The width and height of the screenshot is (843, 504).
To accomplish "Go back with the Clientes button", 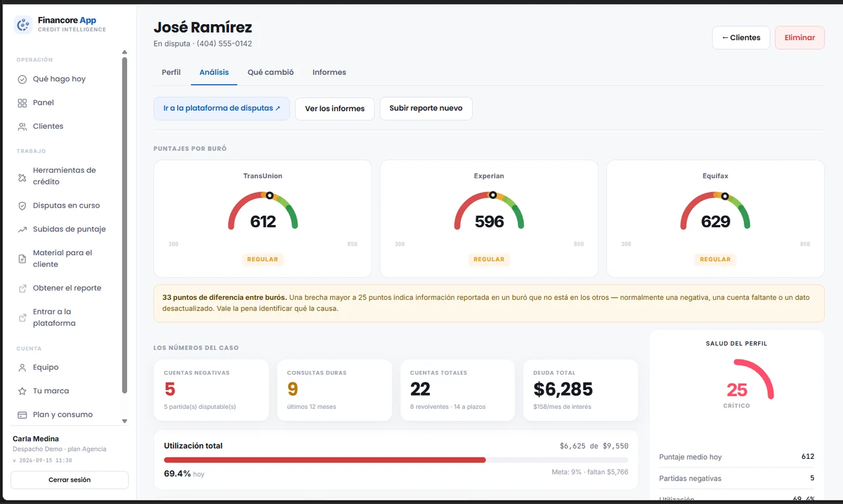I will [741, 37].
